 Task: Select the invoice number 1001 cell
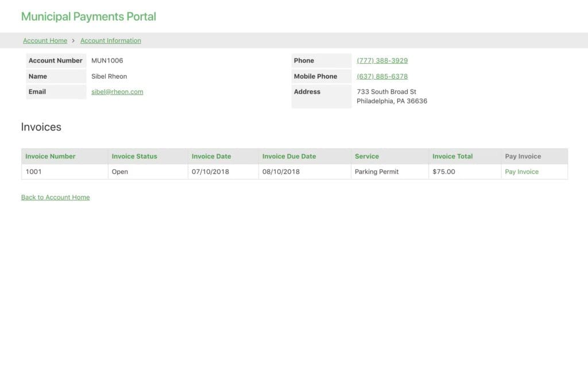pos(34,172)
